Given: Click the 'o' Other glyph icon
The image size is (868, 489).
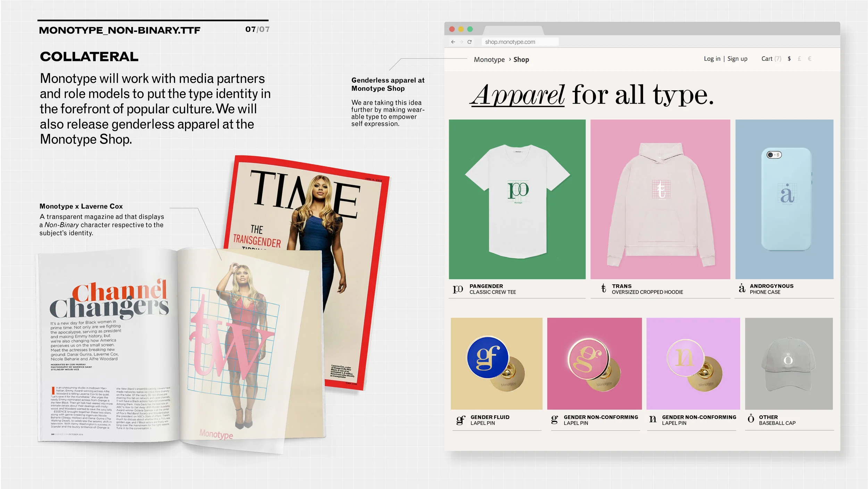Looking at the screenshot, I should point(751,418).
